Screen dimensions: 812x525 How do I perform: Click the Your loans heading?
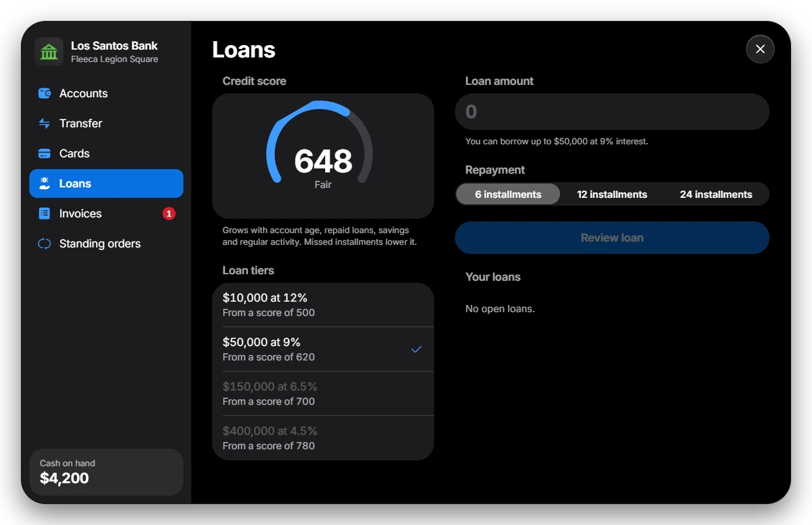click(493, 277)
